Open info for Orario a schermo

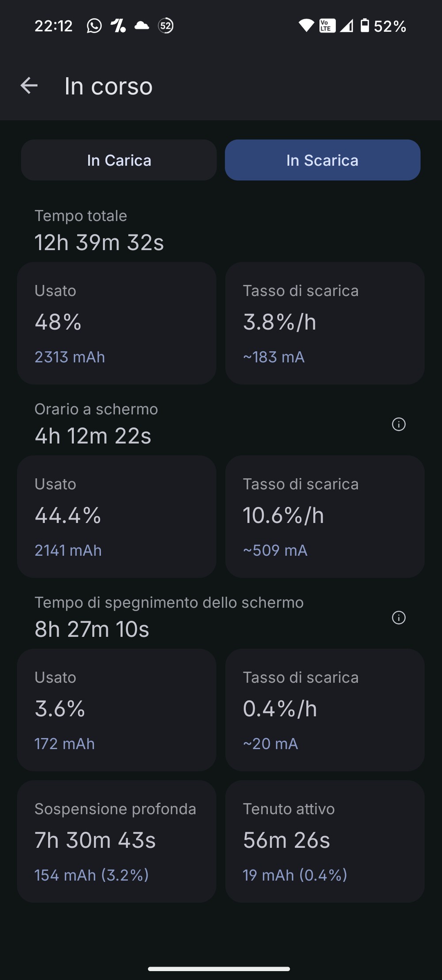click(x=399, y=424)
